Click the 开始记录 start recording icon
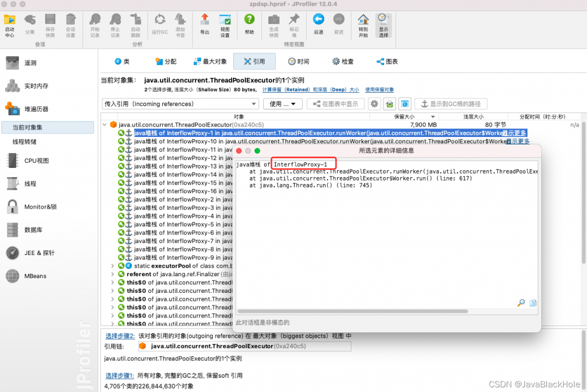 [x=95, y=25]
